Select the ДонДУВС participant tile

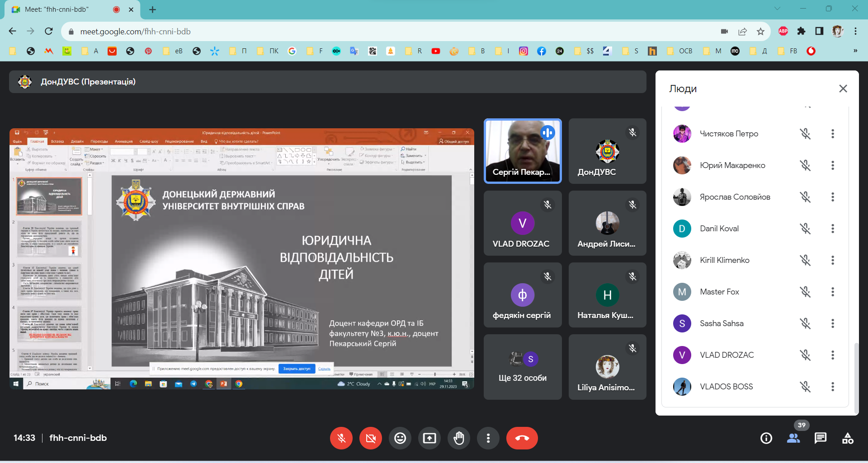coord(608,151)
